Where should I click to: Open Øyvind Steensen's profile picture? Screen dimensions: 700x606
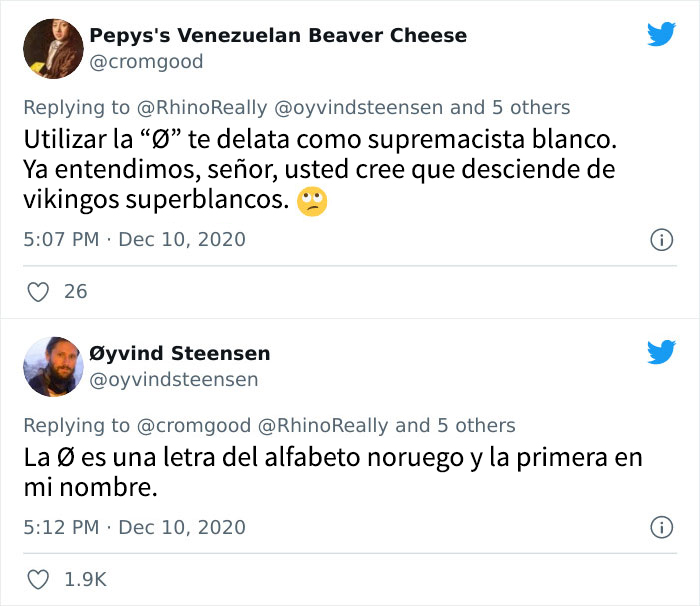pyautogui.click(x=49, y=365)
